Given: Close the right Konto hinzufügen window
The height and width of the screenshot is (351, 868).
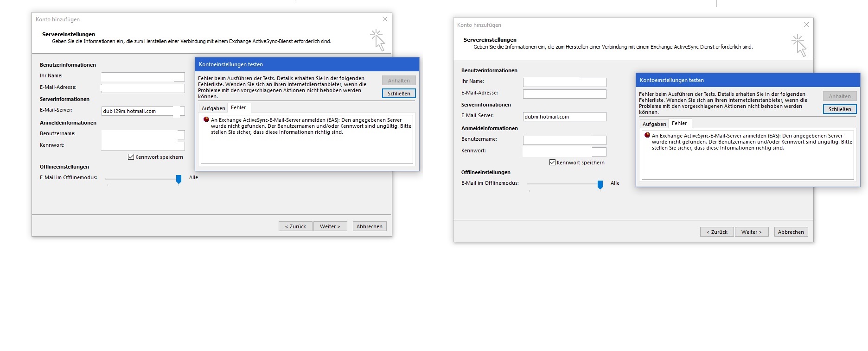Looking at the screenshot, I should coord(806,25).
